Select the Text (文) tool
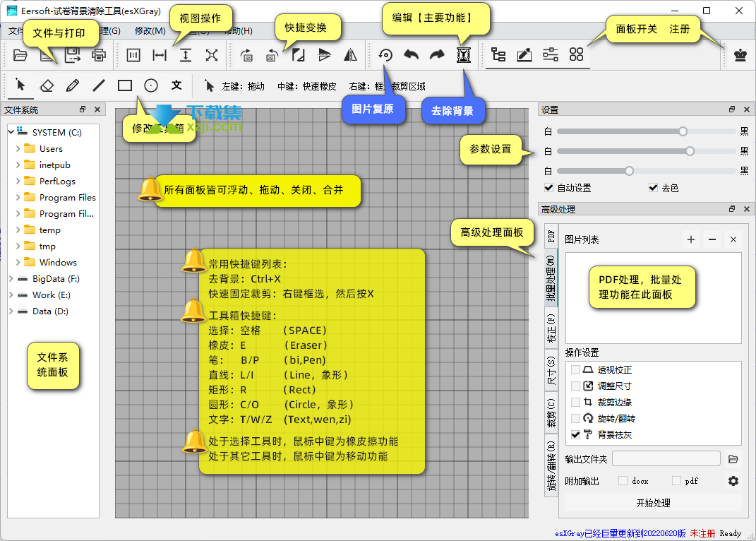The width and height of the screenshot is (756, 541). (177, 85)
